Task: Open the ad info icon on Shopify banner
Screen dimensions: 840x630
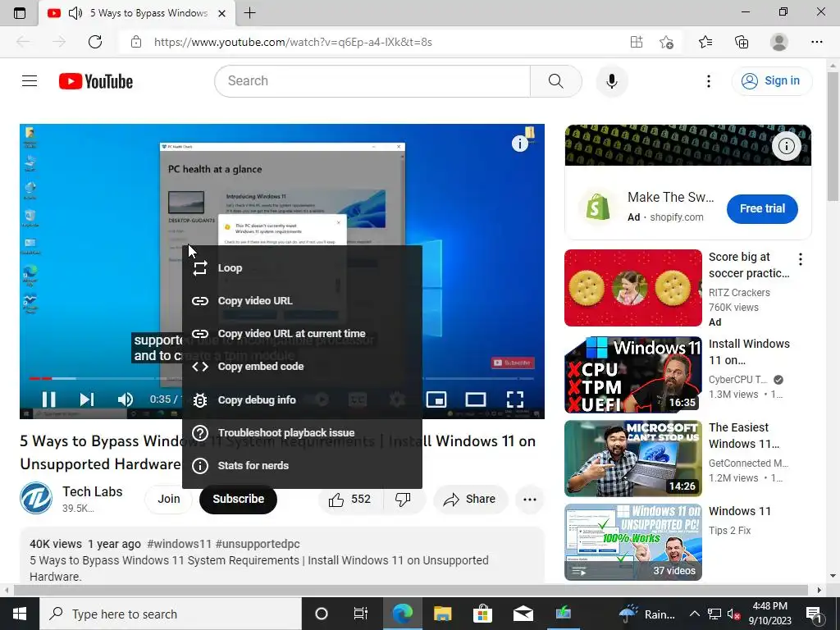Action: 786,146
